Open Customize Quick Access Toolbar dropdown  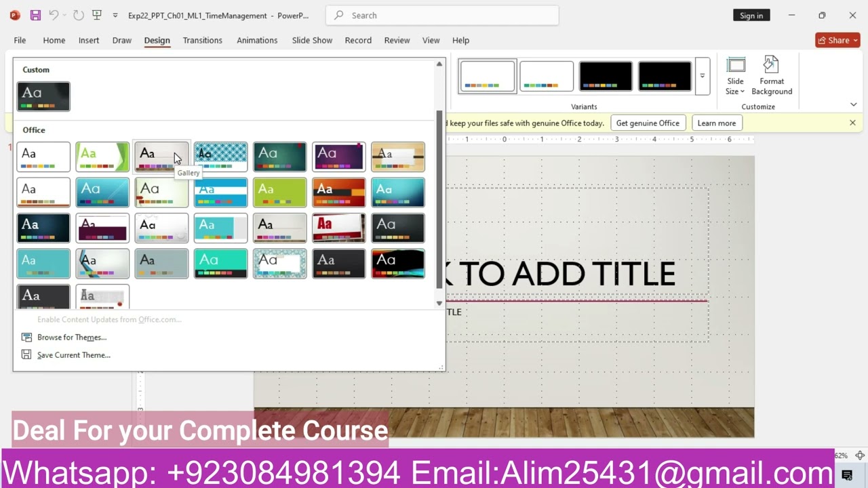click(115, 16)
